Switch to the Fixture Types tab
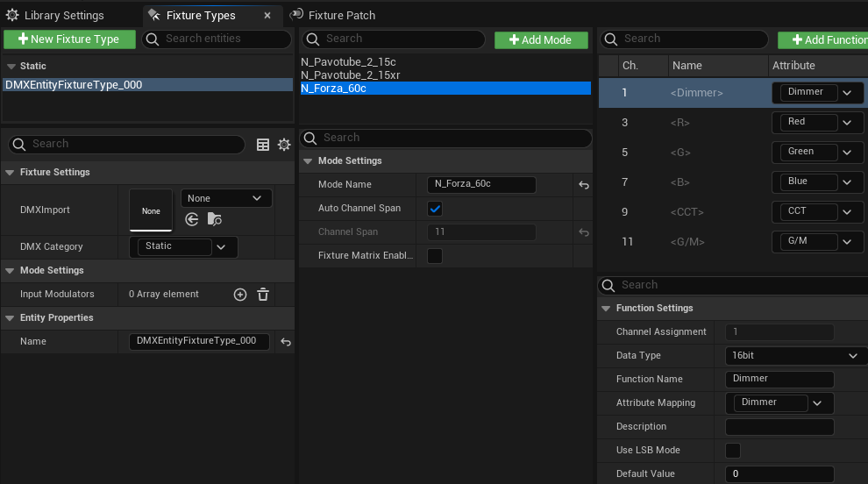Image resolution: width=868 pixels, height=484 pixels. coord(201,16)
